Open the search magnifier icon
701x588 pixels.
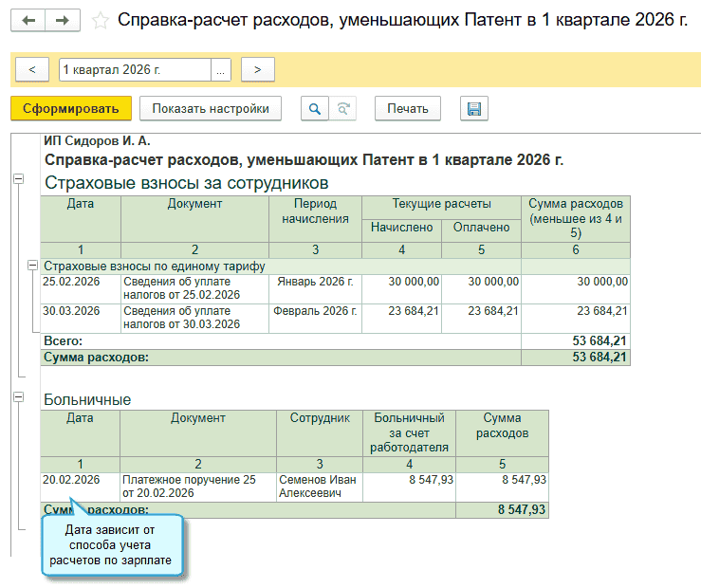coord(314,108)
